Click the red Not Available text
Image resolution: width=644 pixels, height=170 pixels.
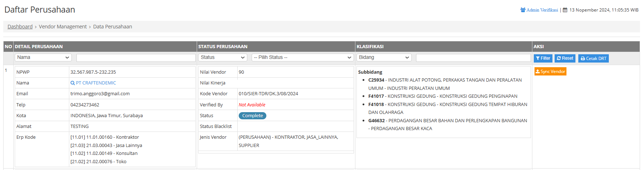pos(252,105)
